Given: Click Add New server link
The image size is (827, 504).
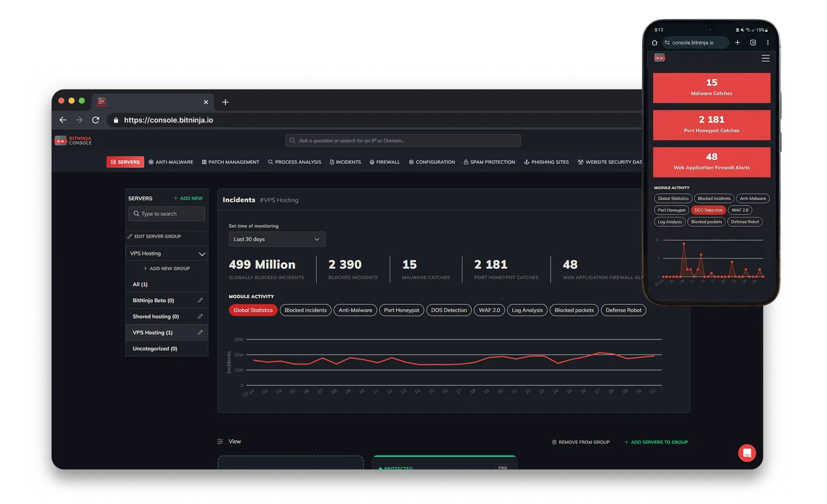Looking at the screenshot, I should pos(188,198).
